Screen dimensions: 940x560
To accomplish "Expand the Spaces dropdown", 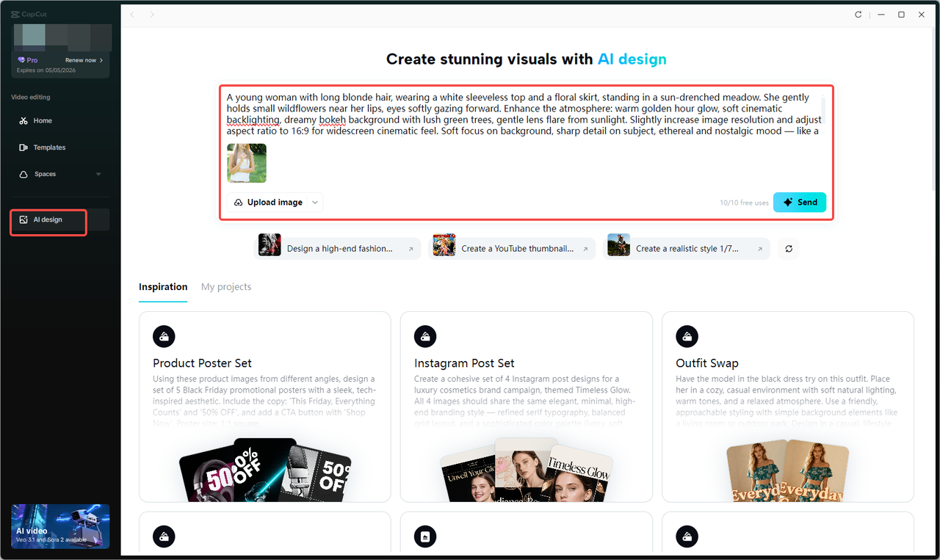I will click(x=98, y=174).
